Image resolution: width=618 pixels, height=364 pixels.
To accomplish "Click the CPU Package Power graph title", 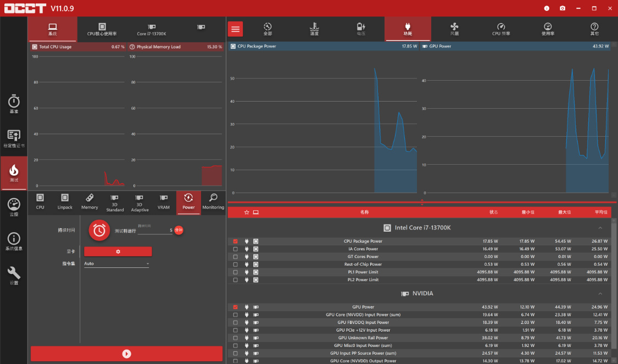I will 257,46.
